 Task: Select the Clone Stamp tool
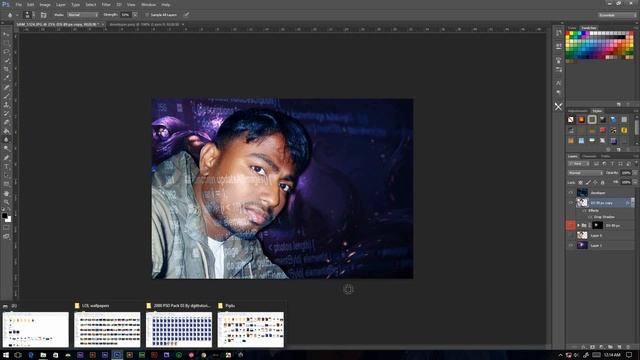[x=7, y=105]
